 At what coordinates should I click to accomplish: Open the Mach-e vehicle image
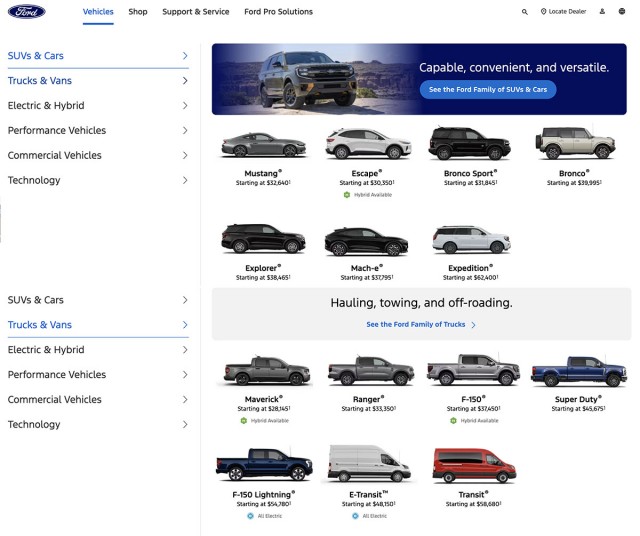click(x=366, y=242)
